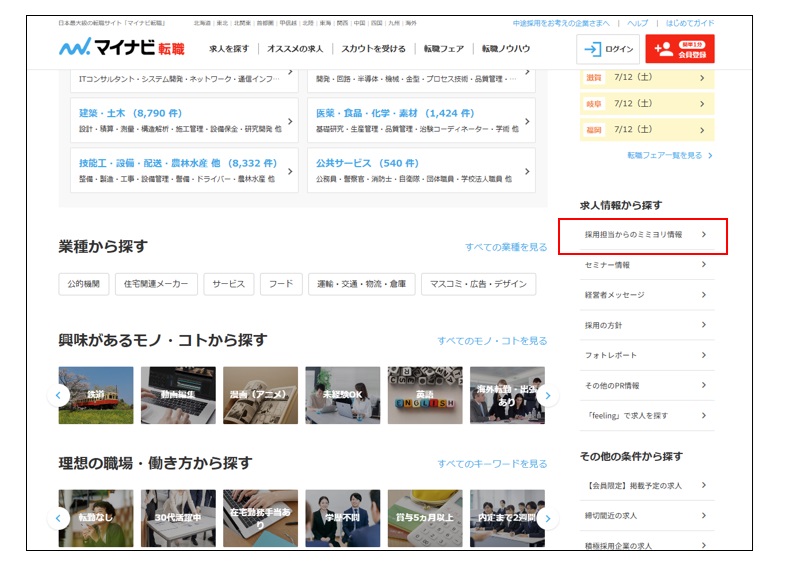Open 採用担当からのミミヨリ情報 item
The image size is (786, 564).
point(647,235)
